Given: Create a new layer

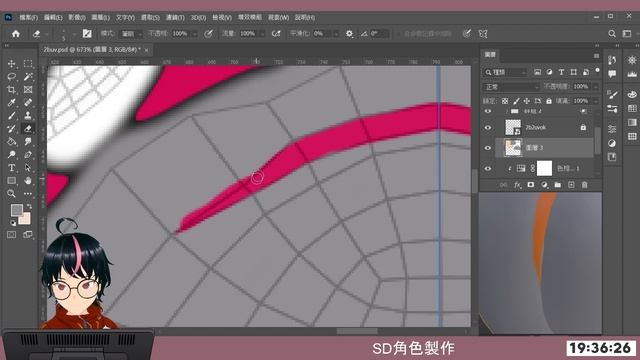Looking at the screenshot, I should coord(571,185).
